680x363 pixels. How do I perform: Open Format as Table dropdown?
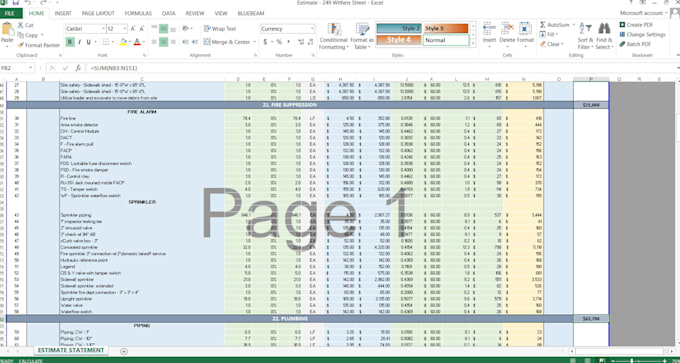[x=362, y=36]
